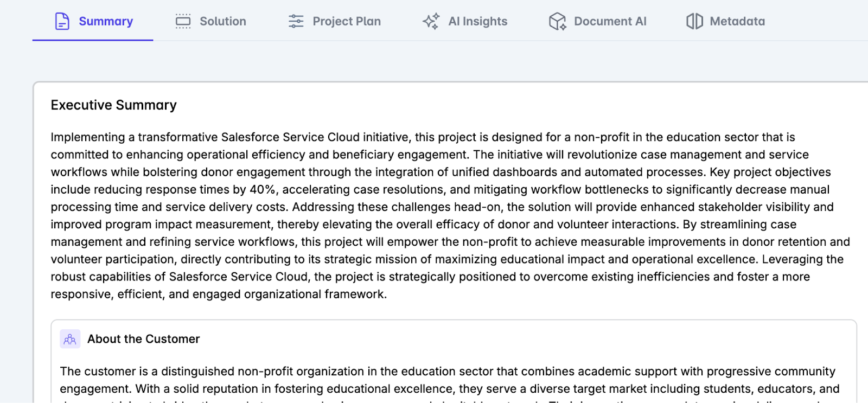This screenshot has width=868, height=403.
Task: Click the Solution tab icon
Action: (x=183, y=21)
